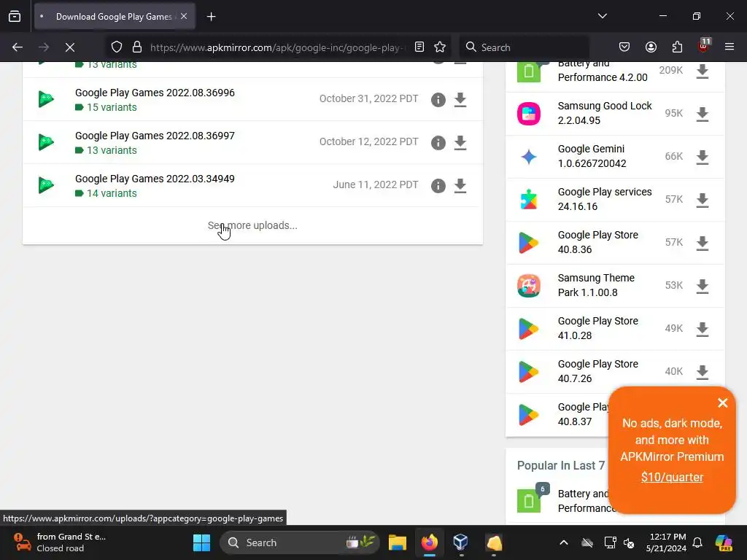Image resolution: width=747 pixels, height=560 pixels.
Task: Download Google Play Store 40.7.26
Action: 703,372
